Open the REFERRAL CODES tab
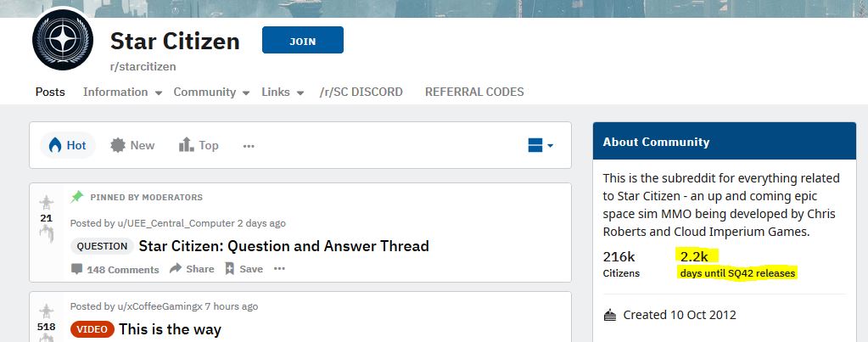 point(474,92)
